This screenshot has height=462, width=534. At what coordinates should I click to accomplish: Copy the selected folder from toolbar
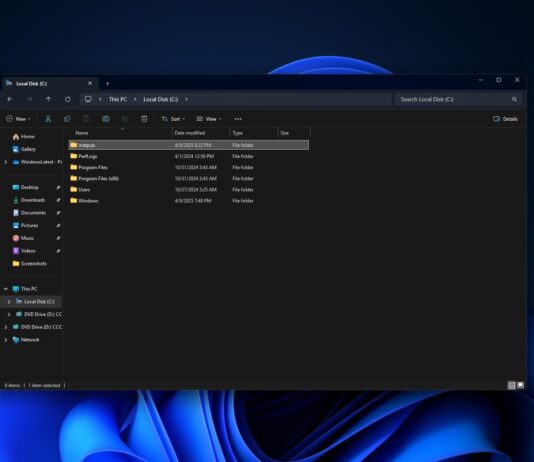click(67, 119)
